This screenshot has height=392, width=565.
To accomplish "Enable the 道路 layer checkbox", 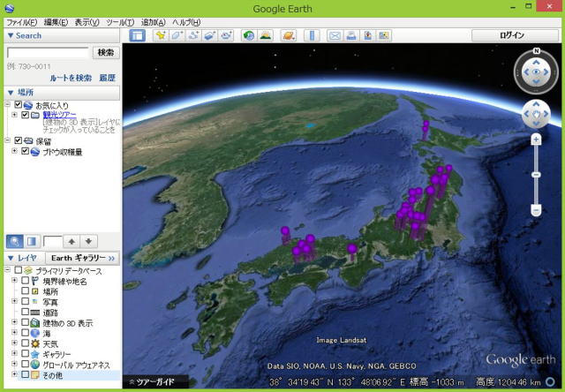I will coord(26,312).
